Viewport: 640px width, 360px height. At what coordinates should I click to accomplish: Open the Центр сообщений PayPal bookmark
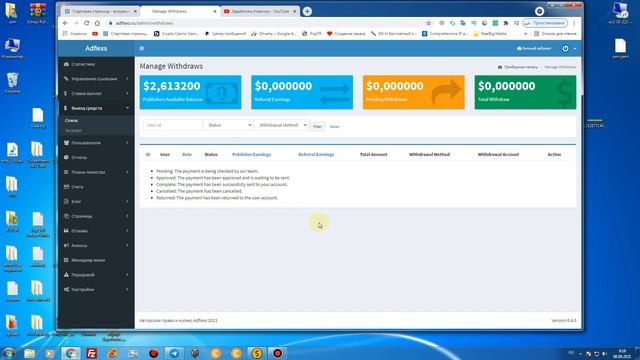click(225, 34)
